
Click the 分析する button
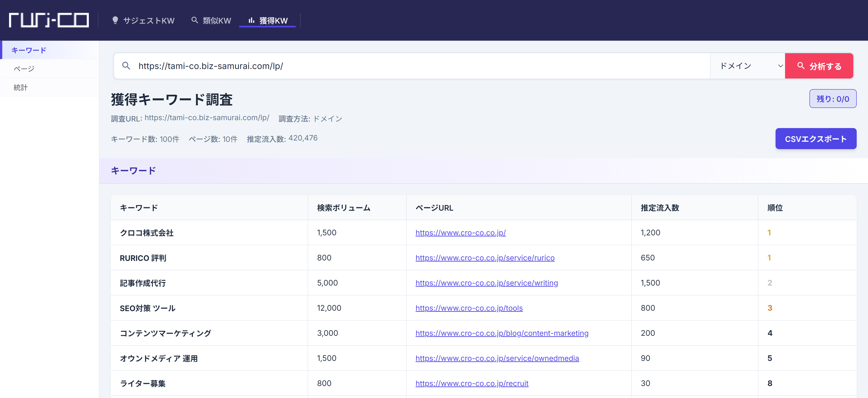pos(819,66)
